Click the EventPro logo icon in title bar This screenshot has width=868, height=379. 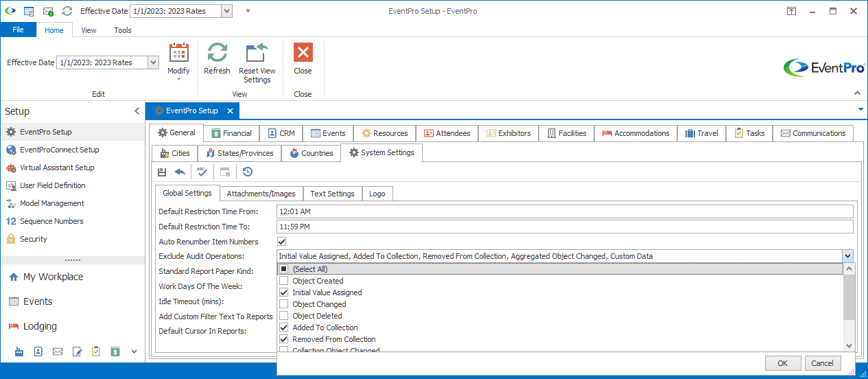pyautogui.click(x=10, y=11)
